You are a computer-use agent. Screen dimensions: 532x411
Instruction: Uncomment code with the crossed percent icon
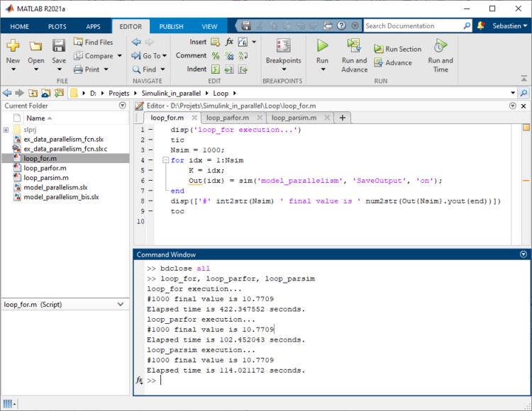click(x=229, y=55)
